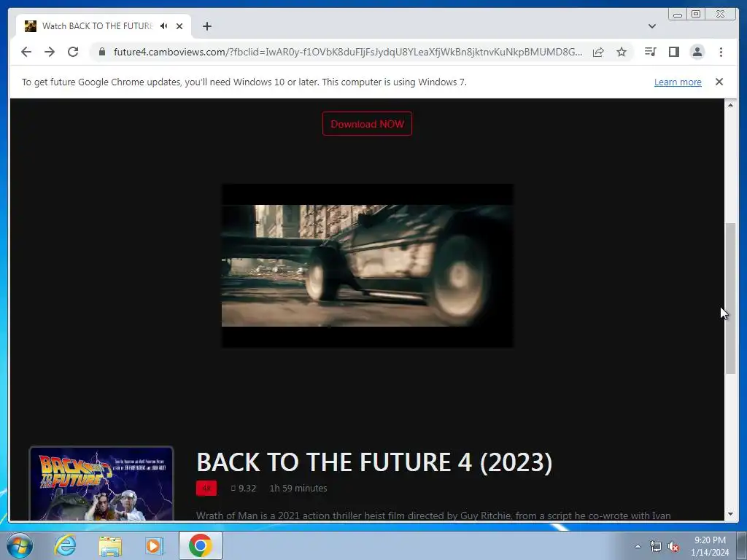Click the page scroll down arrow
The height and width of the screenshot is (560, 747).
point(730,514)
